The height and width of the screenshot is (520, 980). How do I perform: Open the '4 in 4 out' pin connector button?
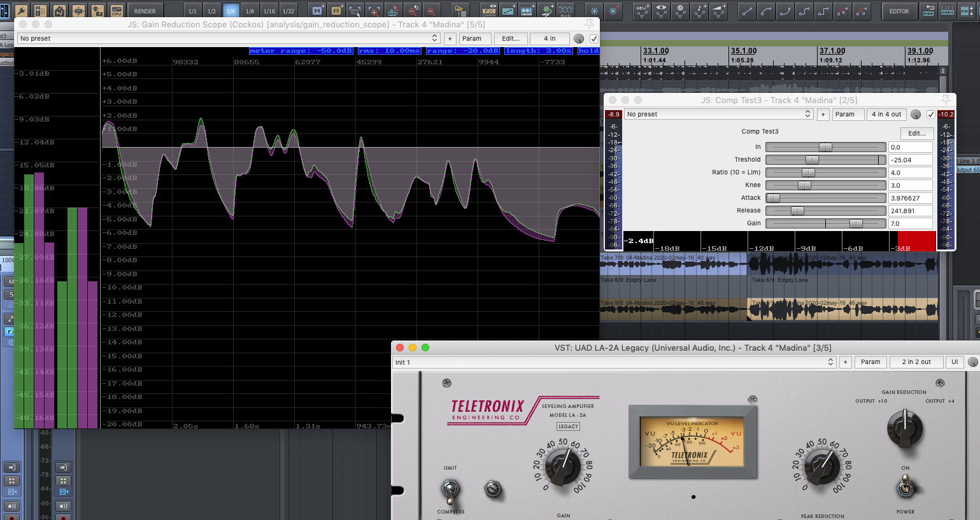point(886,115)
